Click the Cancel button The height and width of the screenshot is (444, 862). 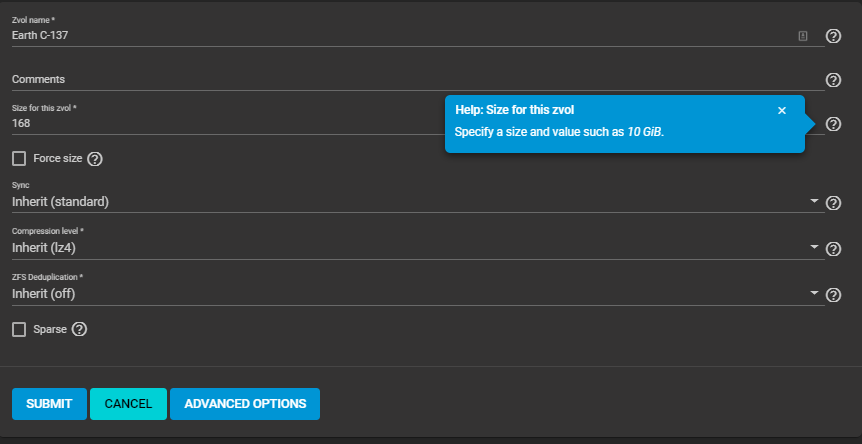pyautogui.click(x=128, y=404)
